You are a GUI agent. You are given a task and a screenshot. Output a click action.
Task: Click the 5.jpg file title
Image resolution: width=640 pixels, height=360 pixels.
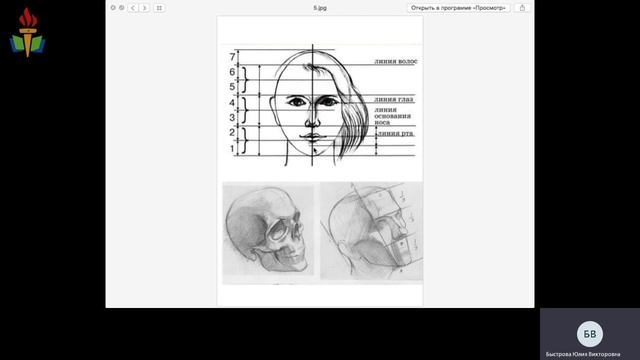tap(320, 8)
